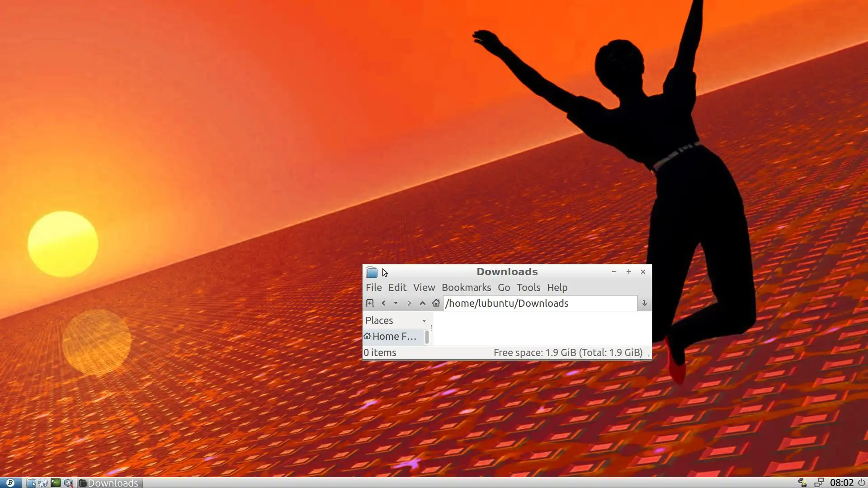
Task: Open the Tools menu
Action: pos(528,287)
